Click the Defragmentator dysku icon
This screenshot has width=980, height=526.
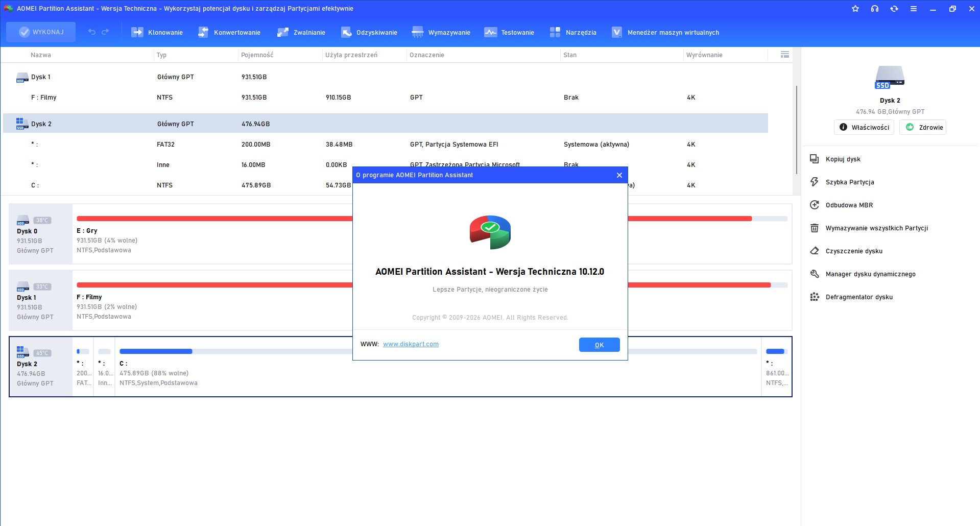(x=815, y=297)
